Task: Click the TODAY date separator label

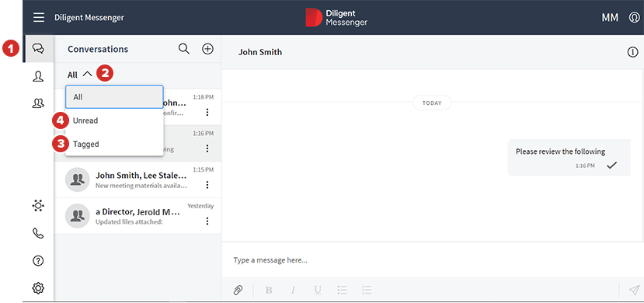Action: [432, 103]
